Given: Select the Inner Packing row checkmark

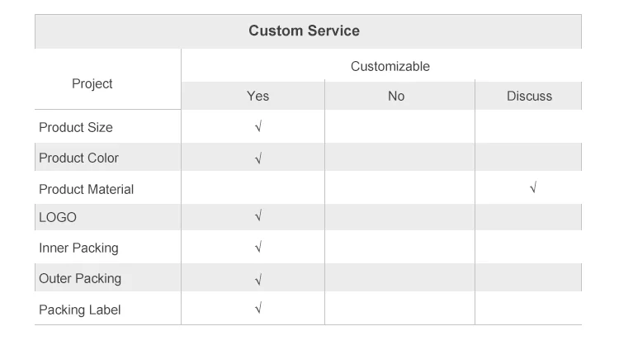Looking at the screenshot, I should tap(258, 247).
